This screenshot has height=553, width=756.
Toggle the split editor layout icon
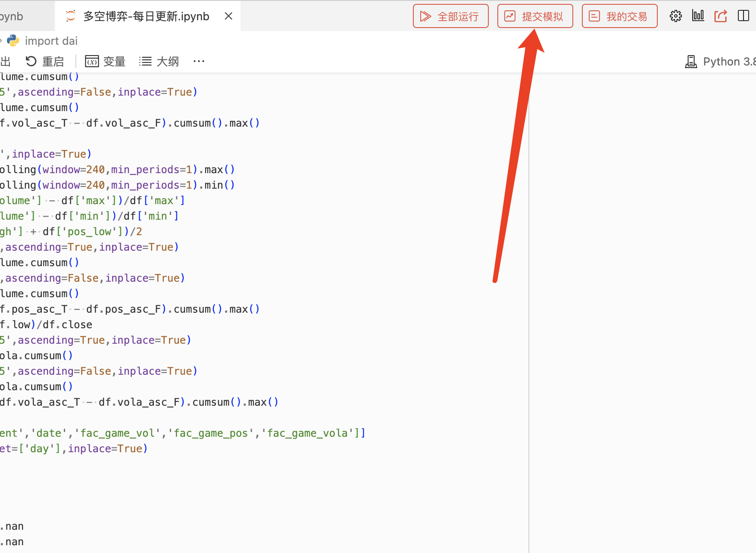(x=744, y=16)
